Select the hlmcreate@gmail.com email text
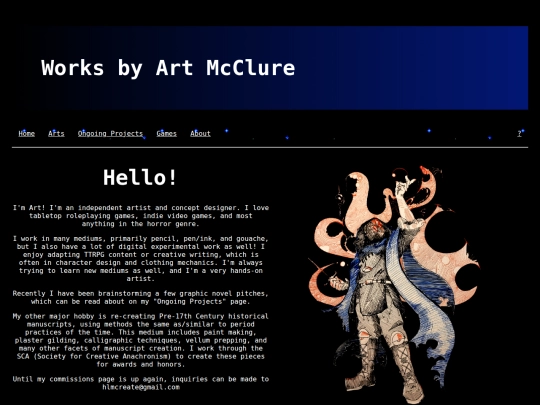 tap(141, 387)
